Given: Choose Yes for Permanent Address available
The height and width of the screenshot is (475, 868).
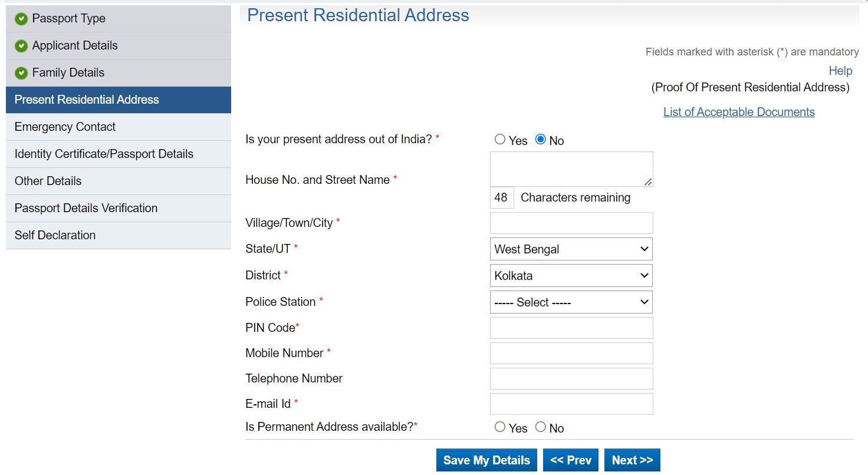Looking at the screenshot, I should [500, 427].
